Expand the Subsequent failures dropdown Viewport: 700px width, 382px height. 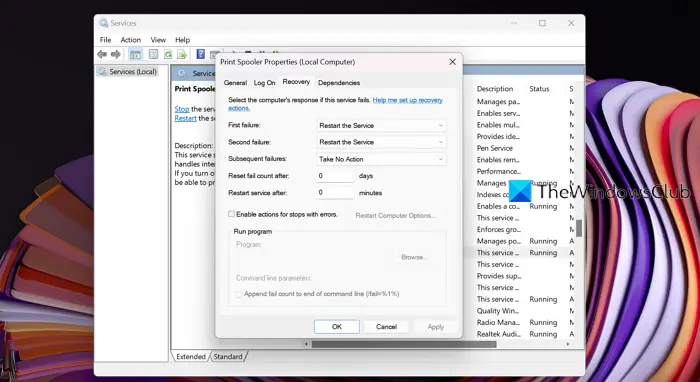(x=381, y=159)
